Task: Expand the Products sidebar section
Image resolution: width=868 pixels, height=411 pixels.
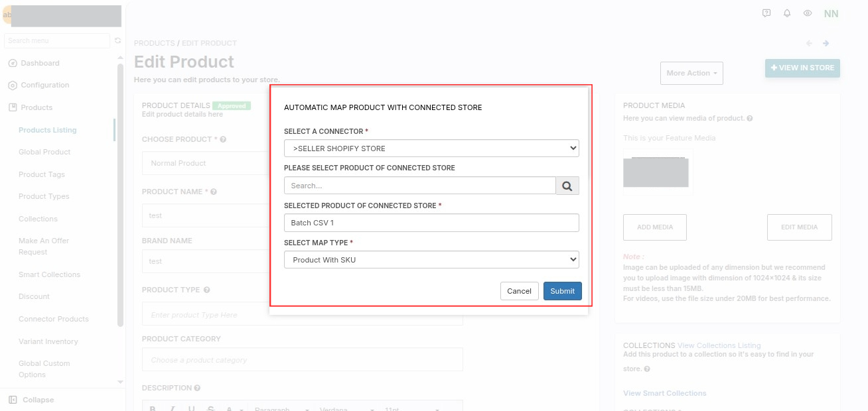Action: click(x=36, y=107)
